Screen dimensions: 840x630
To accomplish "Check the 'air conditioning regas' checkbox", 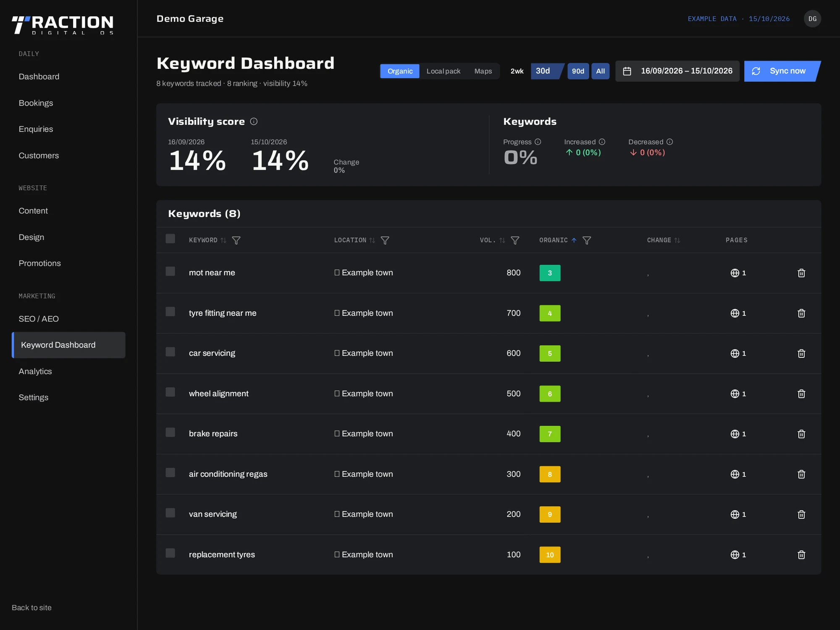I will 170,472.
